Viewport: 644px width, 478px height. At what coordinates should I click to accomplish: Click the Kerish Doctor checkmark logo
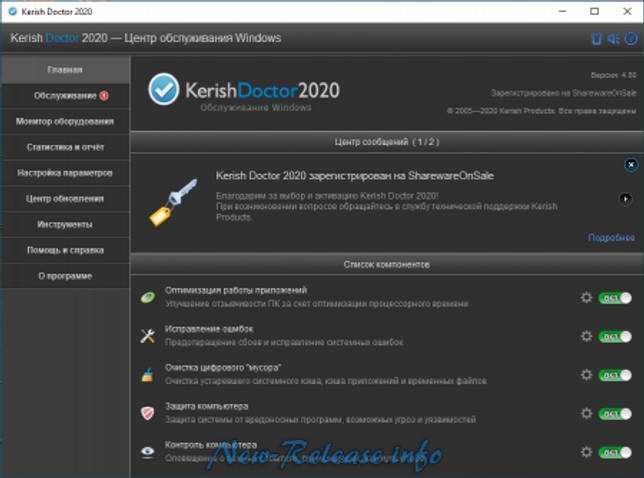163,89
